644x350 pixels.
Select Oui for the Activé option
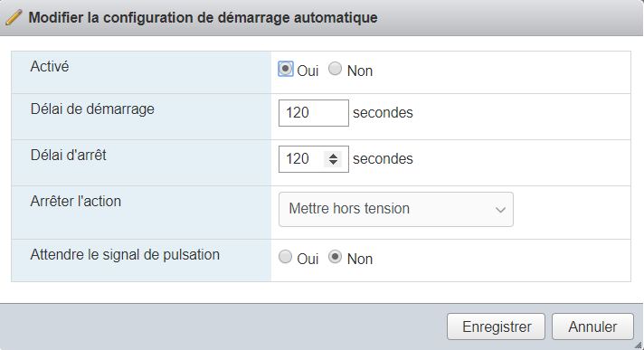(x=286, y=69)
